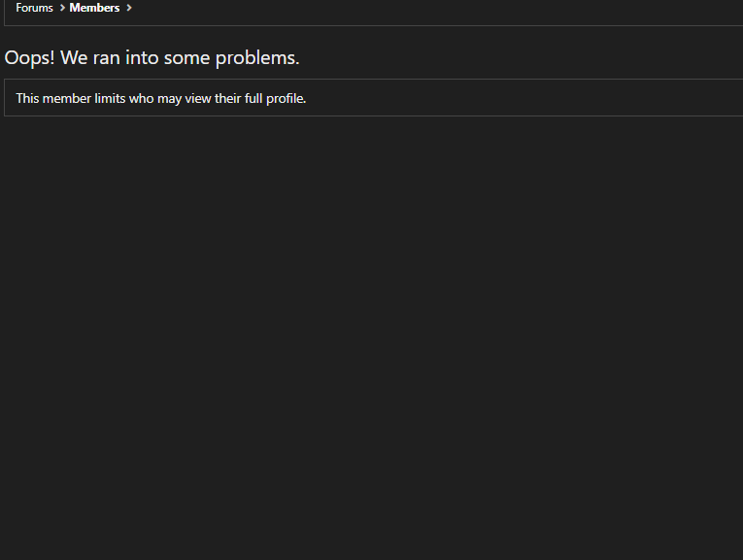Click empty space inside the error message box
743x560 pixels.
click(522, 98)
